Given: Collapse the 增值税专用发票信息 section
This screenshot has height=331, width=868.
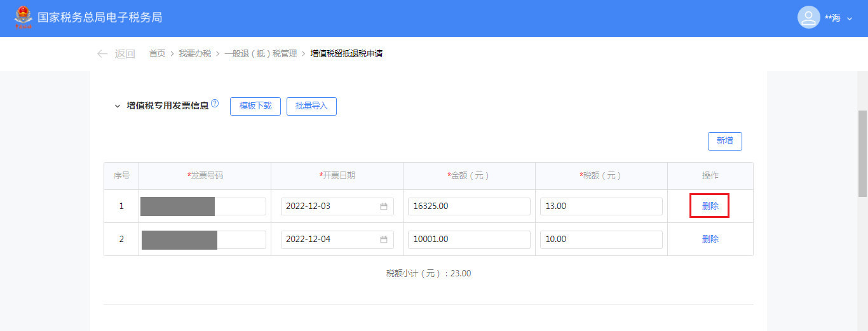Looking at the screenshot, I should click(x=117, y=106).
